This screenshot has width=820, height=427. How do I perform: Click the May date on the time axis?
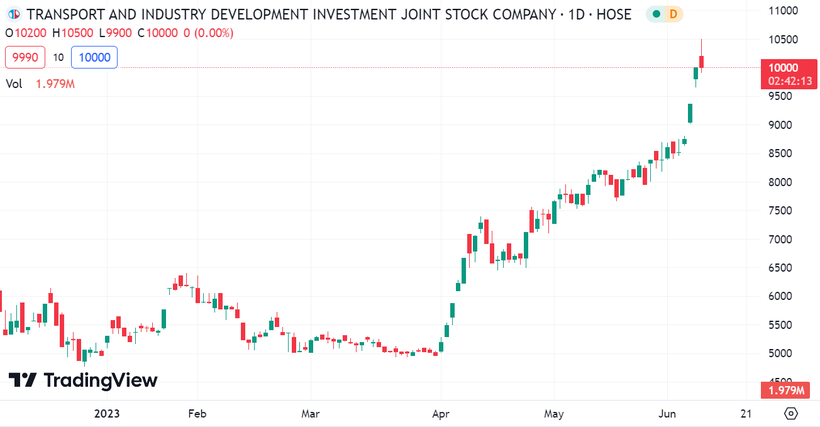(x=555, y=413)
